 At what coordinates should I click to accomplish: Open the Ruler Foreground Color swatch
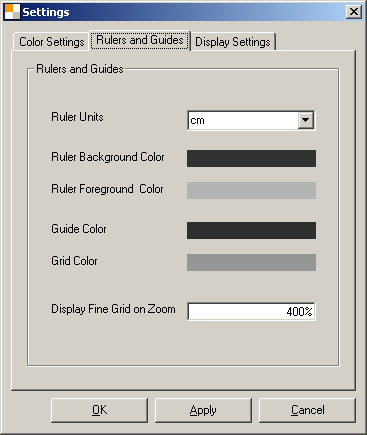click(x=251, y=190)
